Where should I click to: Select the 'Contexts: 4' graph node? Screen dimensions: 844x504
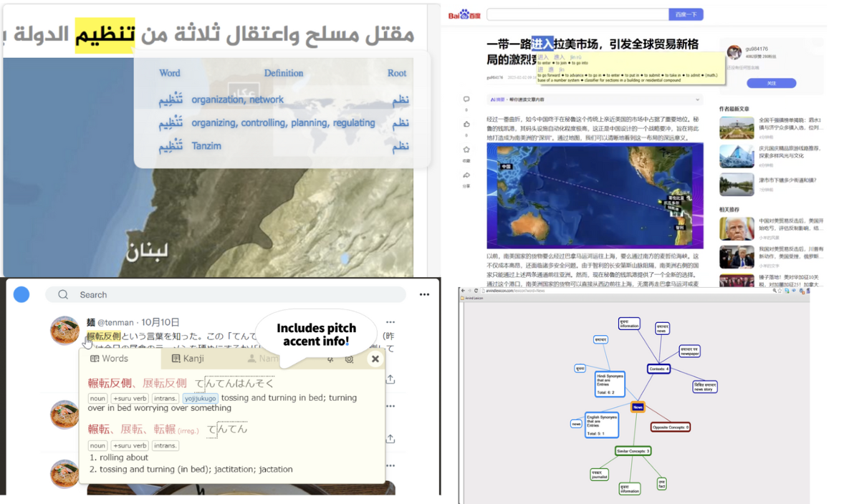point(658,369)
